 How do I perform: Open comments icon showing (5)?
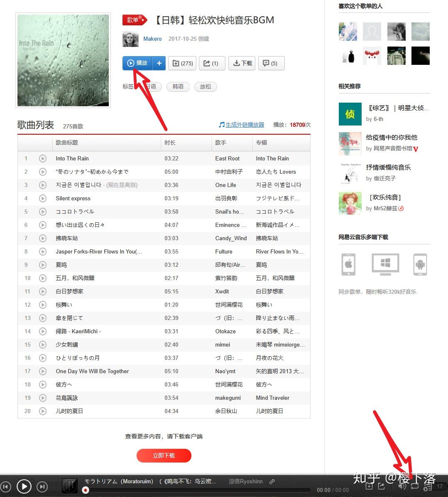272,63
